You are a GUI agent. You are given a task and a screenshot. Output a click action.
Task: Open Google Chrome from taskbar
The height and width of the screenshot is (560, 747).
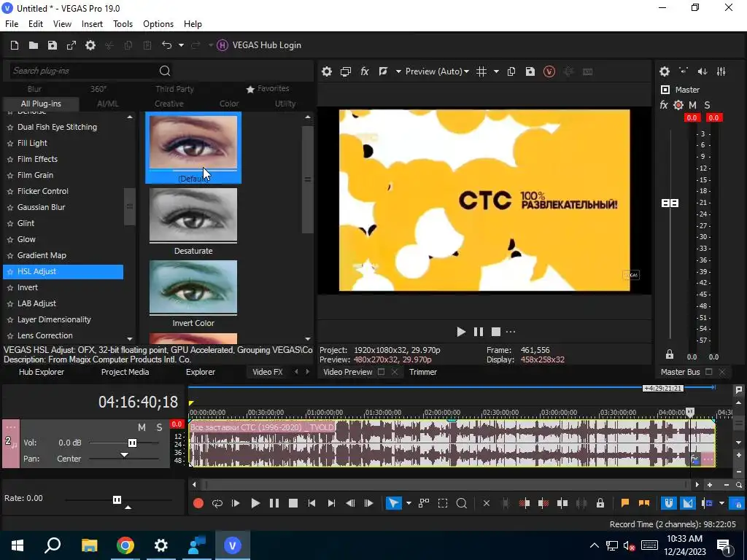125,545
